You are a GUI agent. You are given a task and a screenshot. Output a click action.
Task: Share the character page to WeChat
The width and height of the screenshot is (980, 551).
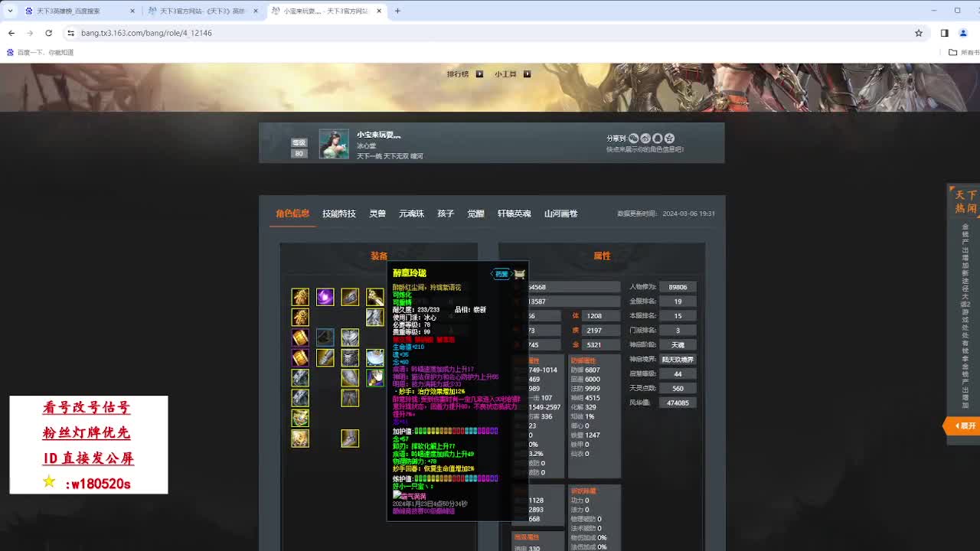coord(633,139)
